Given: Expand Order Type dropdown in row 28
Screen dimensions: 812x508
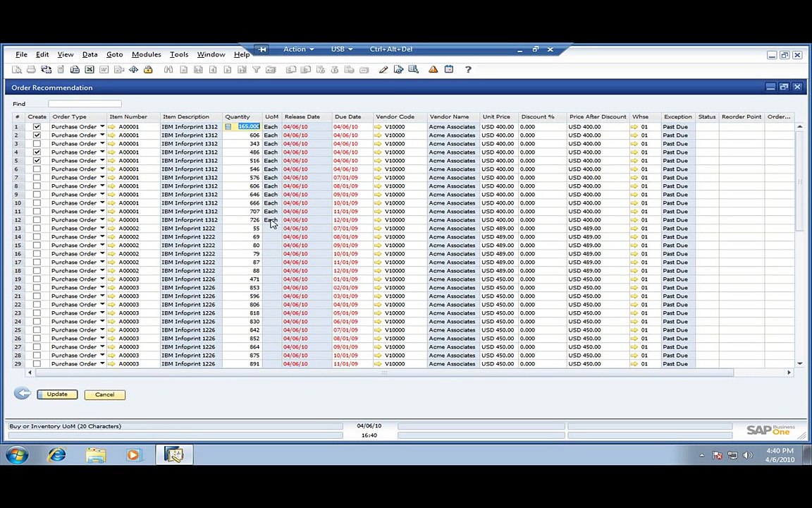Looking at the screenshot, I should tap(102, 355).
